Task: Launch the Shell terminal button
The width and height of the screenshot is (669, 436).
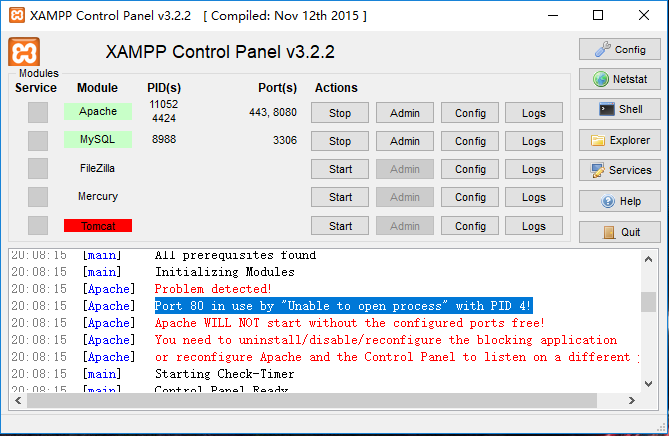Action: [620, 109]
